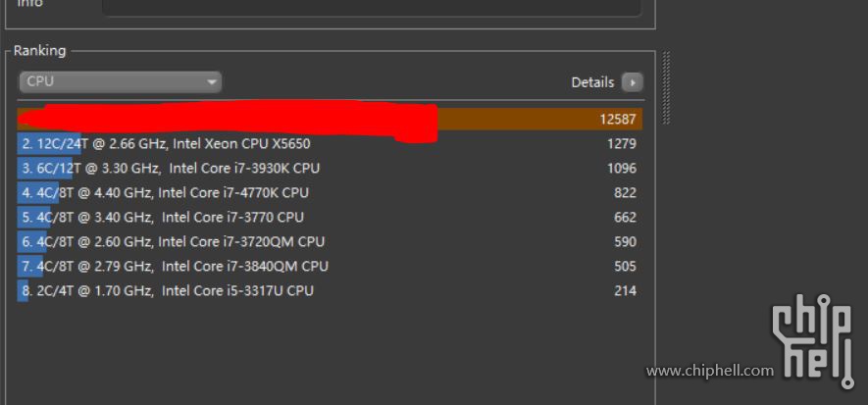
Task: Select the Core i7-3720QM ranking entry
Action: tap(174, 242)
